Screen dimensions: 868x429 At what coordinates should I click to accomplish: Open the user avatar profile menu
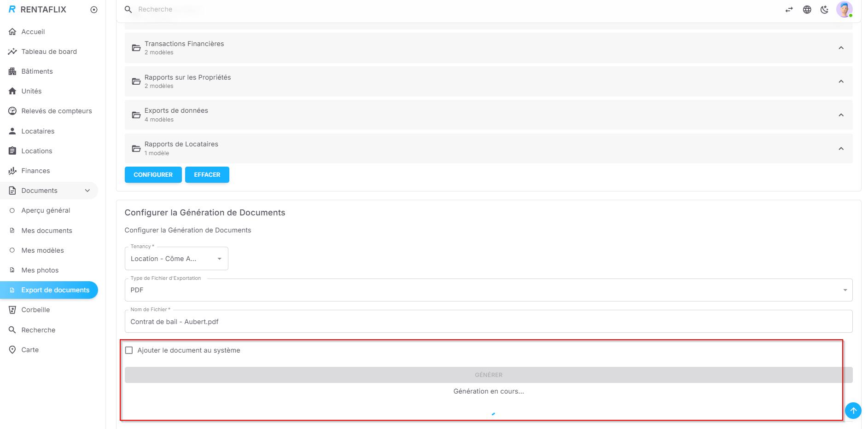click(844, 9)
